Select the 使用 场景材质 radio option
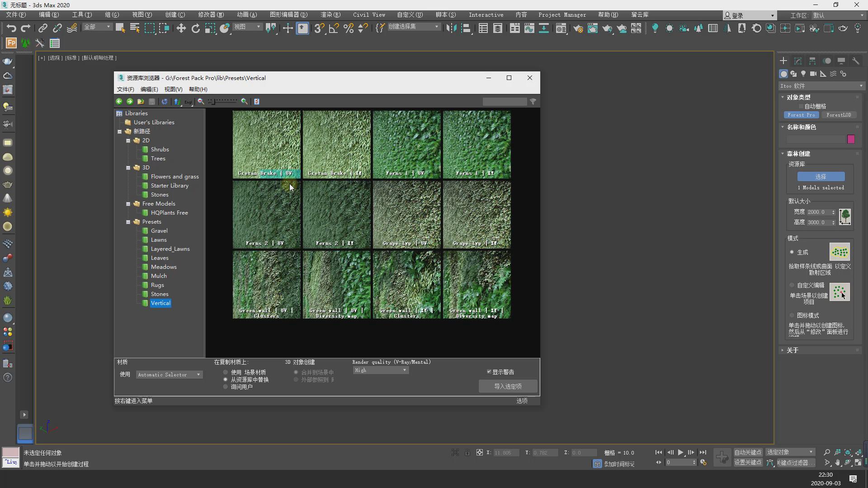This screenshot has height=488, width=868. (x=226, y=372)
